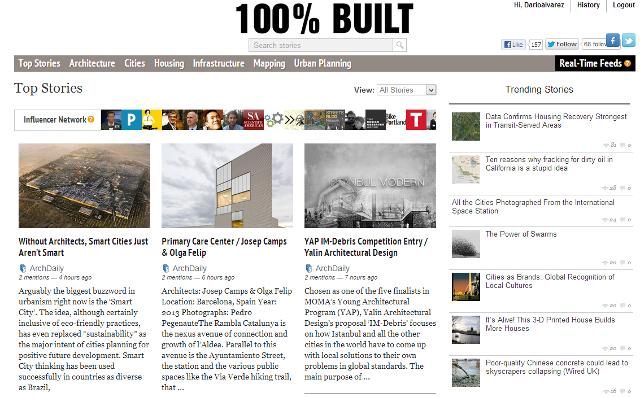Open the smart city aerial thumbnail
This screenshot has height=397, width=640.
click(x=84, y=185)
